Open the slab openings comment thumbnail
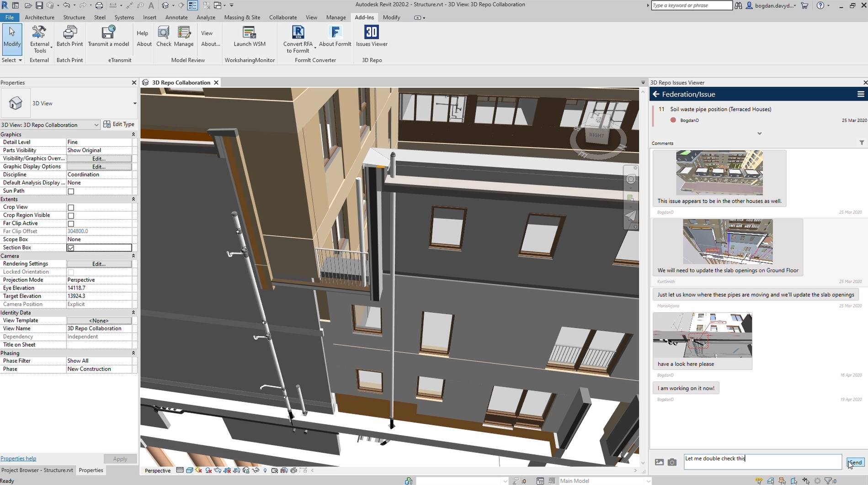This screenshot has width=868, height=485. tap(728, 242)
